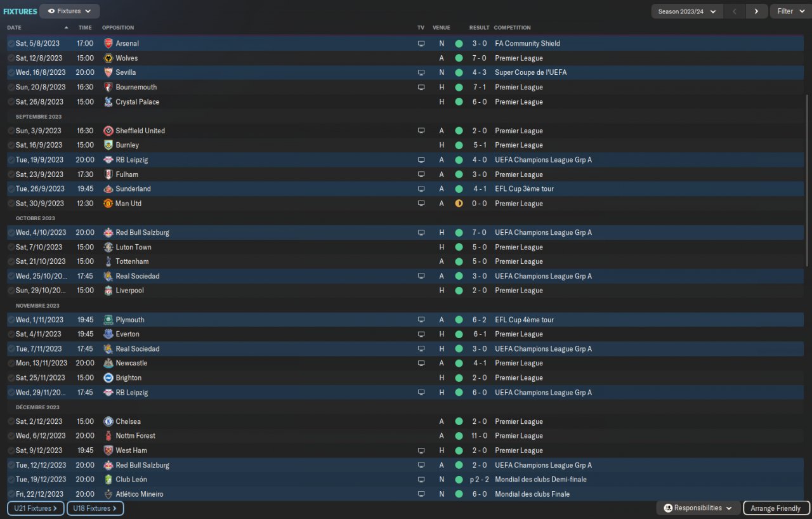Viewport: 812px width, 519px height.
Task: Click the green result dot for Nottm Forest
Action: (x=459, y=436)
